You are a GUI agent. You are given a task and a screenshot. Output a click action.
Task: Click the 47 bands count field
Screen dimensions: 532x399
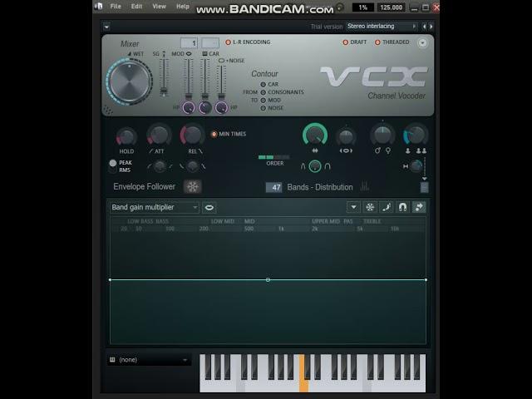[273, 187]
